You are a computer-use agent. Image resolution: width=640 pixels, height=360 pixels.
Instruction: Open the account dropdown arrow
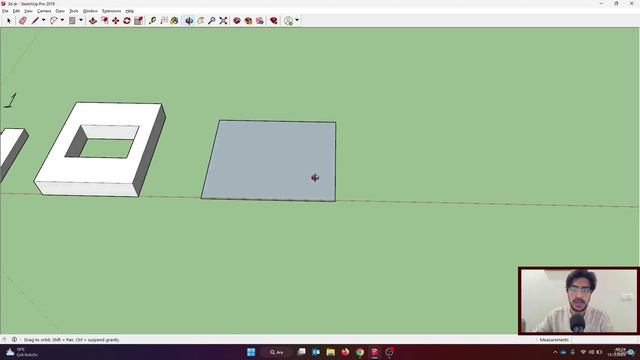click(x=297, y=20)
